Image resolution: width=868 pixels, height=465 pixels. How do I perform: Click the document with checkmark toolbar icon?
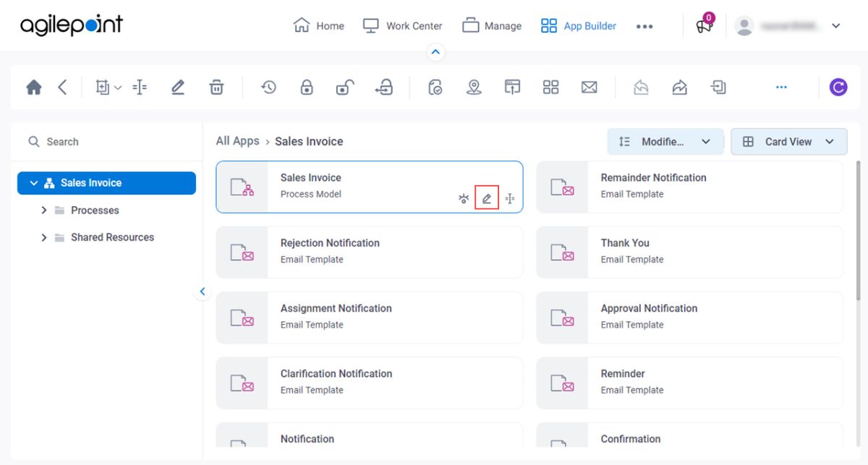[x=435, y=88]
